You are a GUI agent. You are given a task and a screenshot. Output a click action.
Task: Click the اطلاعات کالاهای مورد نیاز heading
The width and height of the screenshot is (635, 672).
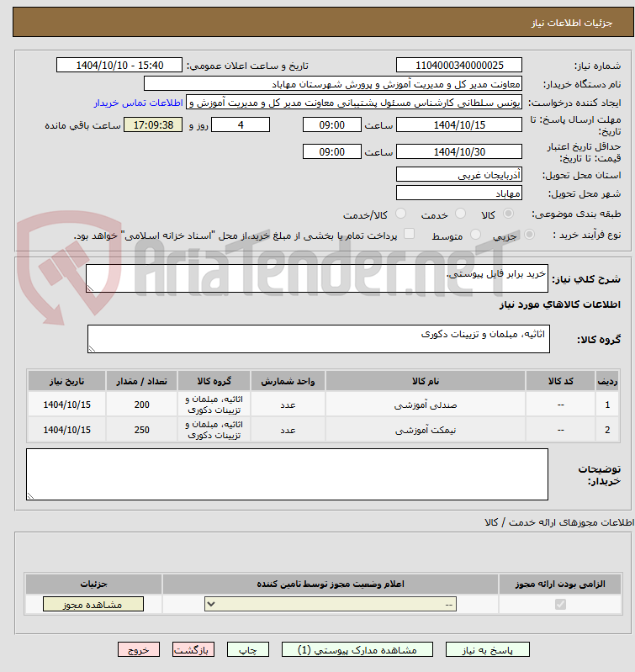560,304
